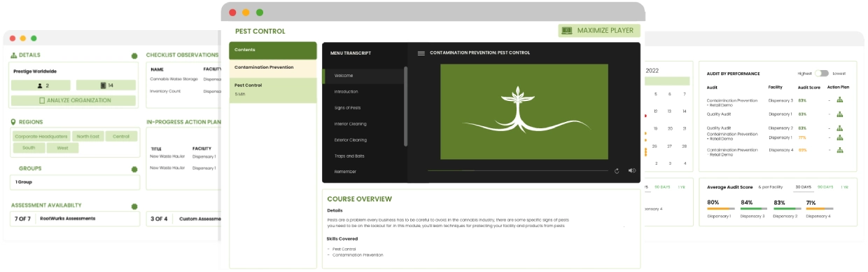Open action plan icon for Contamination Prevention Dispensary 1

(839, 137)
